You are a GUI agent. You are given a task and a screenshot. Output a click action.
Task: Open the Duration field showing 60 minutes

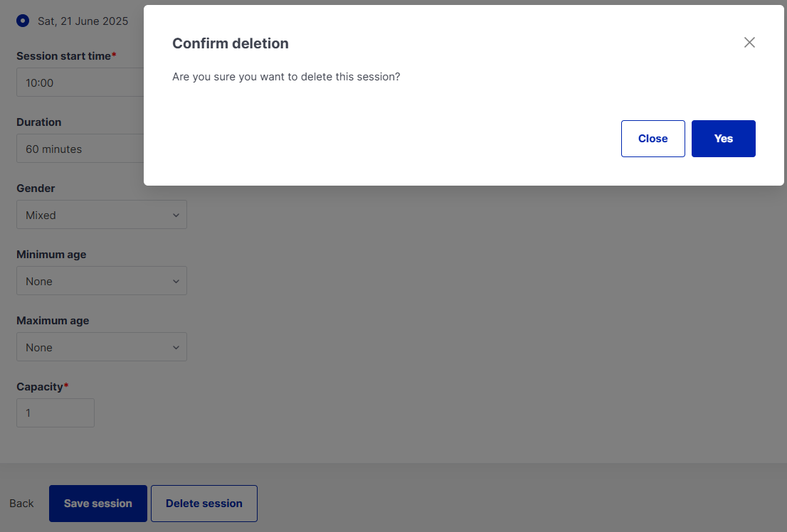tap(80, 149)
